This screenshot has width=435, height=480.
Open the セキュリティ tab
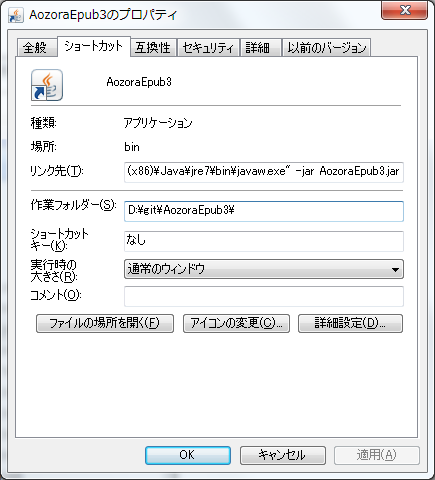pos(208,48)
